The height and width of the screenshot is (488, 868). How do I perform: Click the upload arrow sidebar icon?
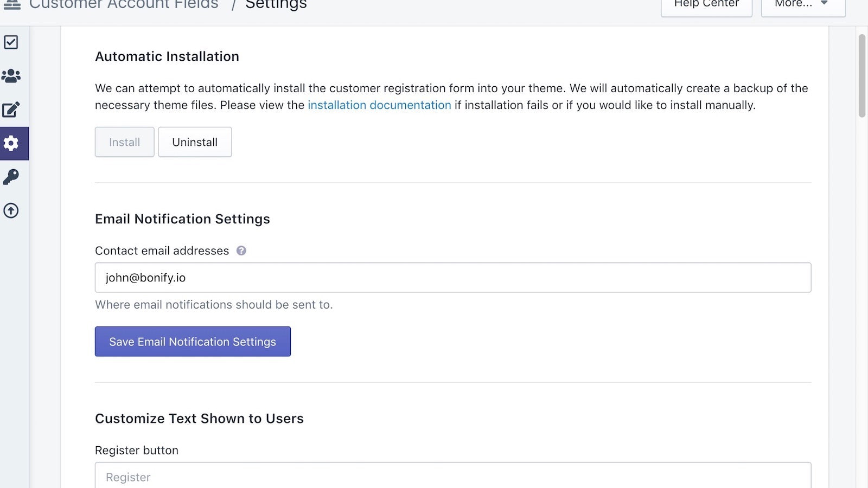point(11,211)
